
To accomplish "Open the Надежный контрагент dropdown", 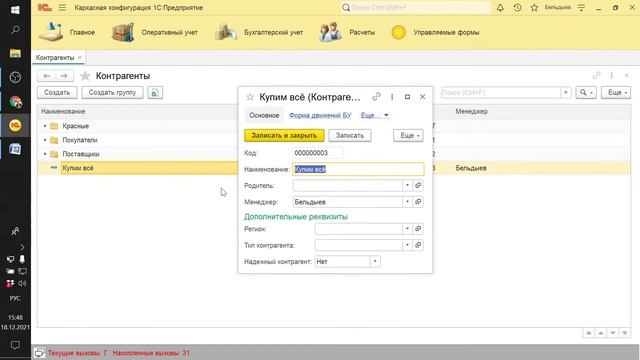I will coord(375,262).
